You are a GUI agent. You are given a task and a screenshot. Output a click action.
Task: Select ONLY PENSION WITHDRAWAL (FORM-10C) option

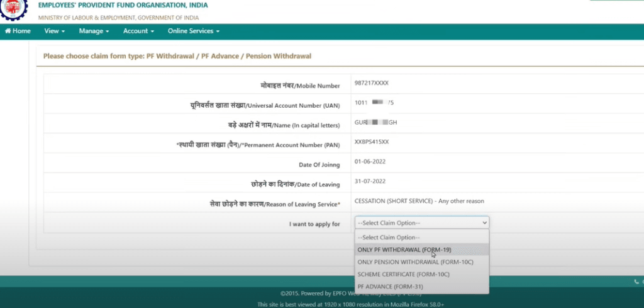[414, 261]
